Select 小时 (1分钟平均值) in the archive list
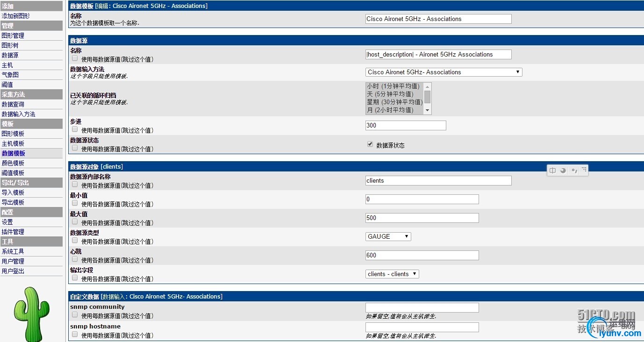Screen dimensions: 644x342 (394, 86)
